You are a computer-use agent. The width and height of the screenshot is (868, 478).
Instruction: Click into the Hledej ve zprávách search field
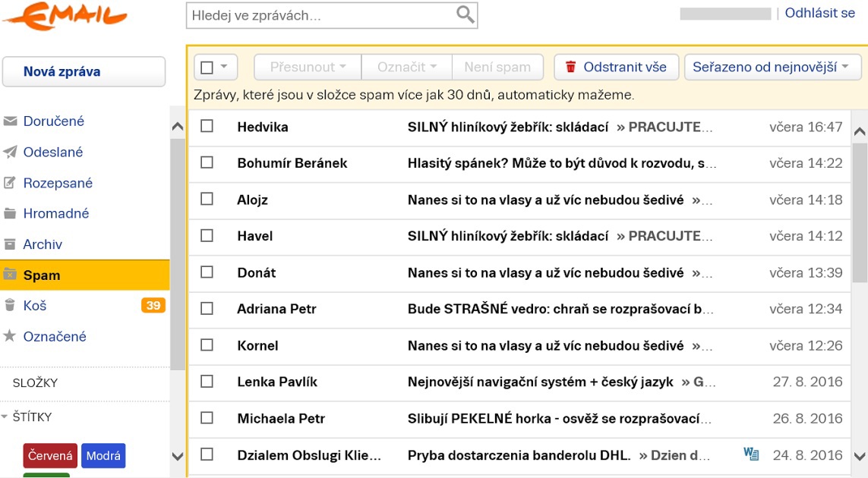(319, 15)
